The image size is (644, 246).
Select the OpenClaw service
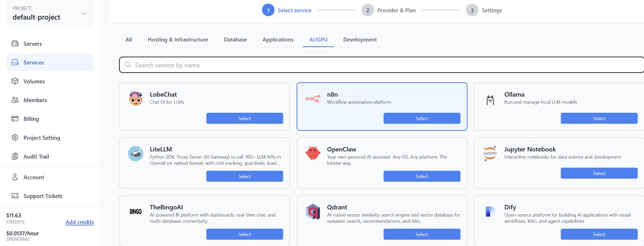click(x=422, y=176)
